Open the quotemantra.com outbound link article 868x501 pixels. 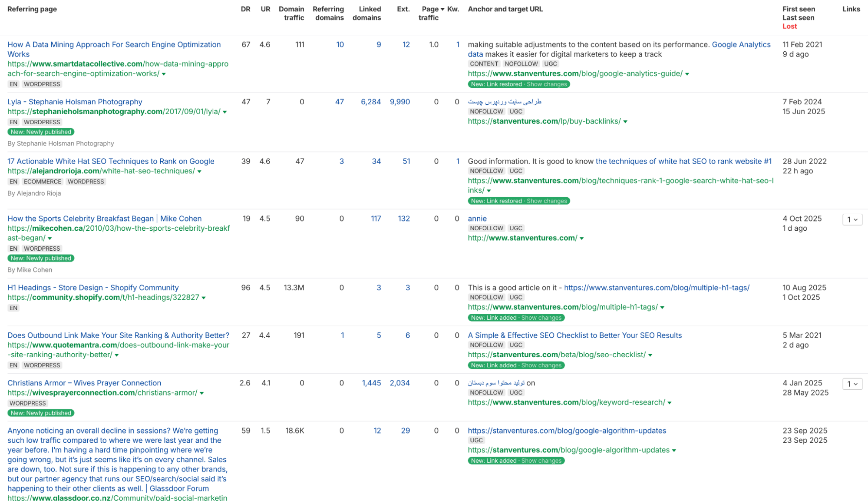tap(118, 335)
